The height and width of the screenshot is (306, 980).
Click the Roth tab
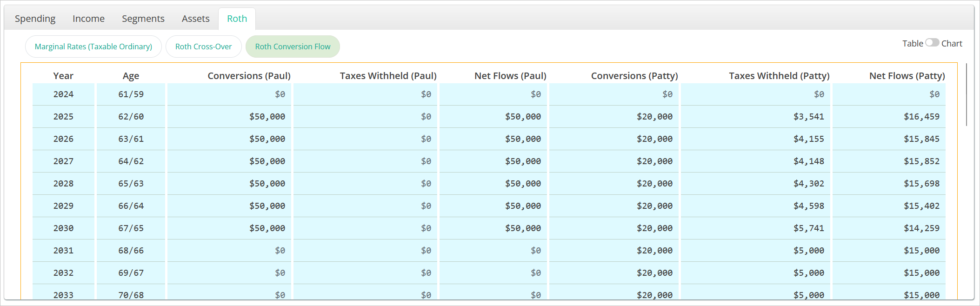click(x=237, y=19)
